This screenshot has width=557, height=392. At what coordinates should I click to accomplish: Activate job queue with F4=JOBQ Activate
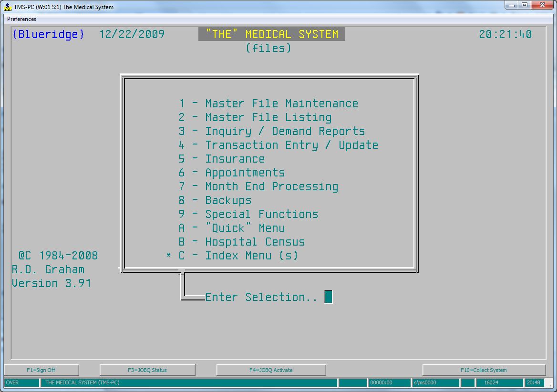pos(271,370)
